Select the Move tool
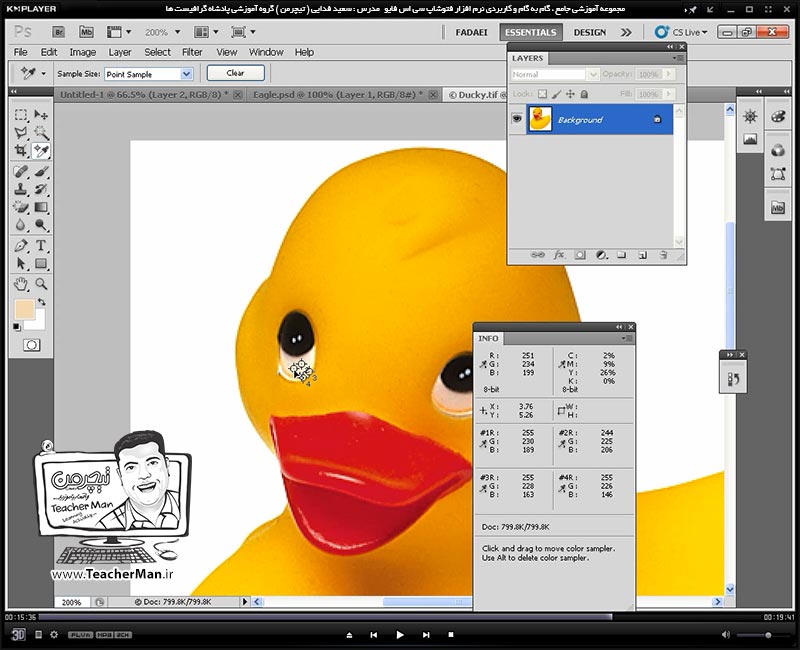This screenshot has height=650, width=800. coord(41,114)
